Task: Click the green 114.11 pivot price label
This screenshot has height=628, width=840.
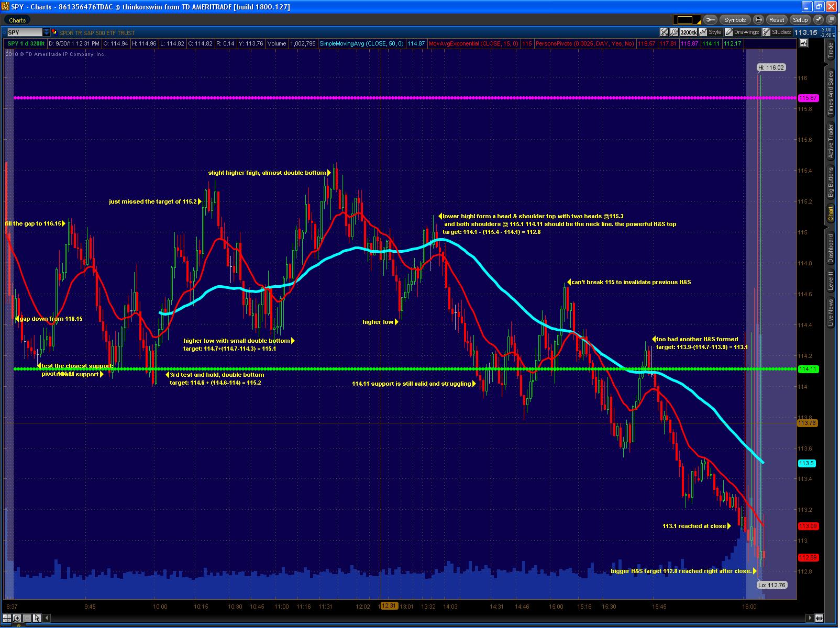Action: (808, 369)
